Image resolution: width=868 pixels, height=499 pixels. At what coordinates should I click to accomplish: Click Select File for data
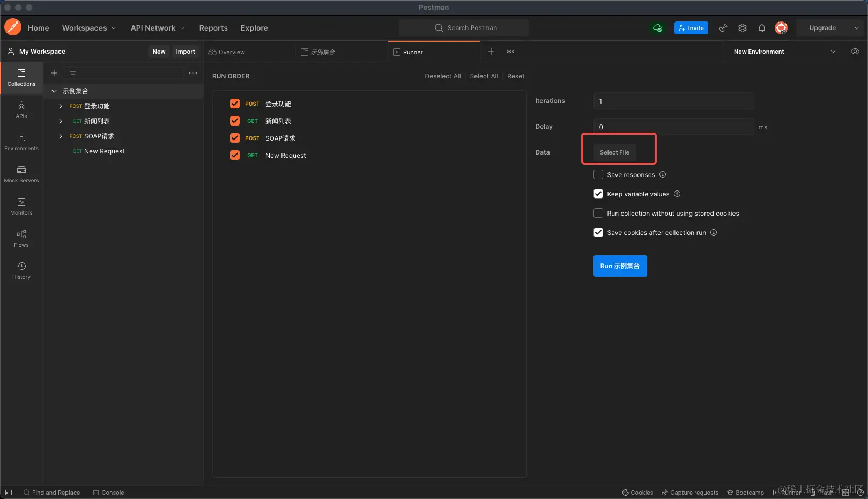614,152
